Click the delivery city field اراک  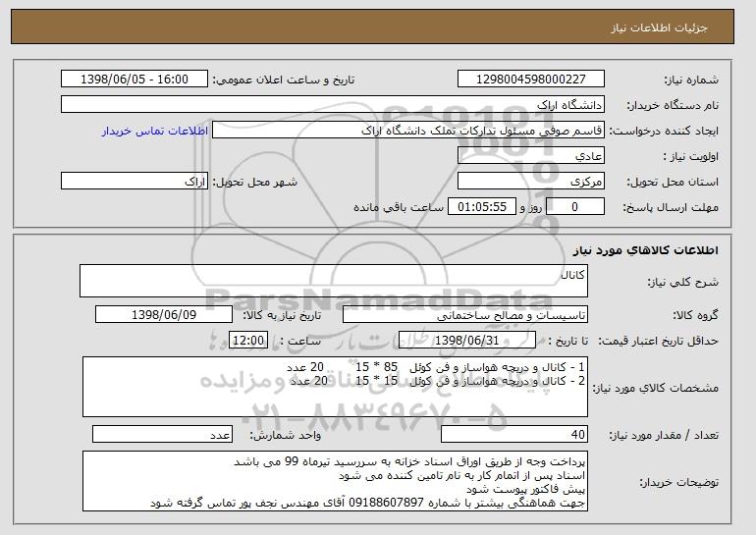(135, 182)
